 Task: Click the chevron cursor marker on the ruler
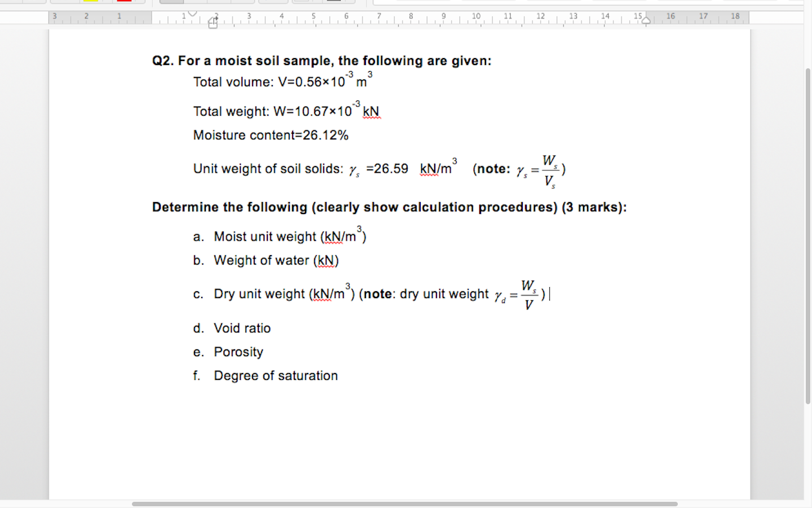191,13
